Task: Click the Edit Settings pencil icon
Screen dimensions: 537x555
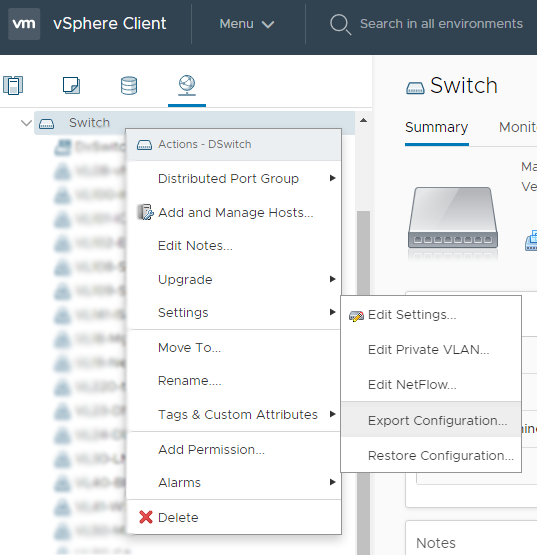Action: [356, 316]
